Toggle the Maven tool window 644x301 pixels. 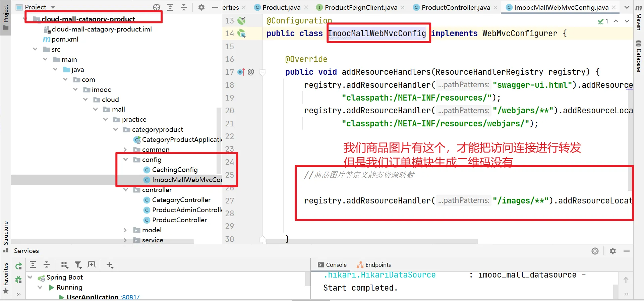click(639, 18)
